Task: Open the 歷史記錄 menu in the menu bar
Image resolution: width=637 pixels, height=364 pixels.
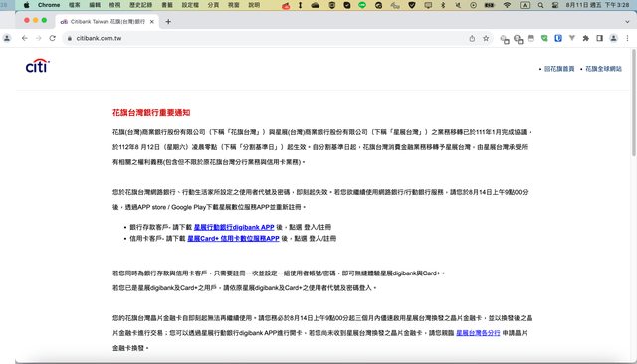Action: click(x=140, y=5)
